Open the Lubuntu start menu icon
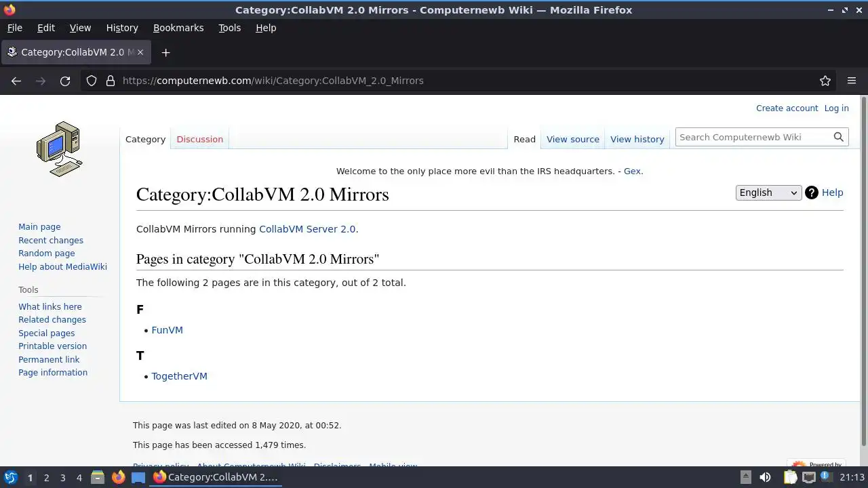 pyautogui.click(x=11, y=477)
